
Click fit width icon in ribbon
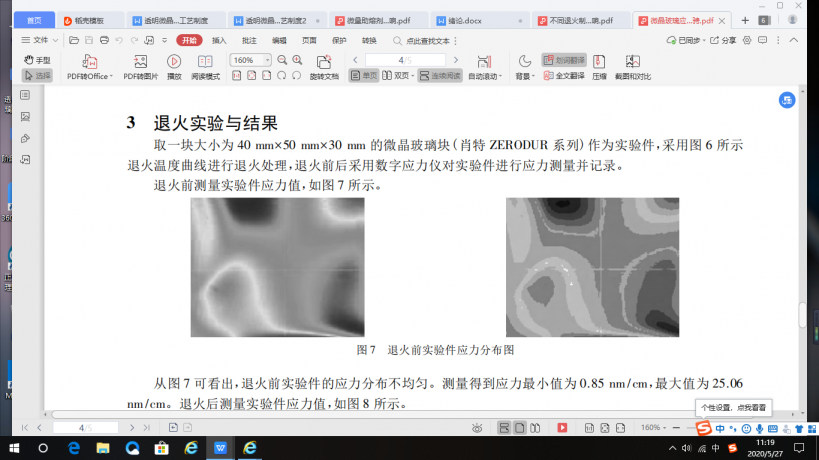coord(266,76)
